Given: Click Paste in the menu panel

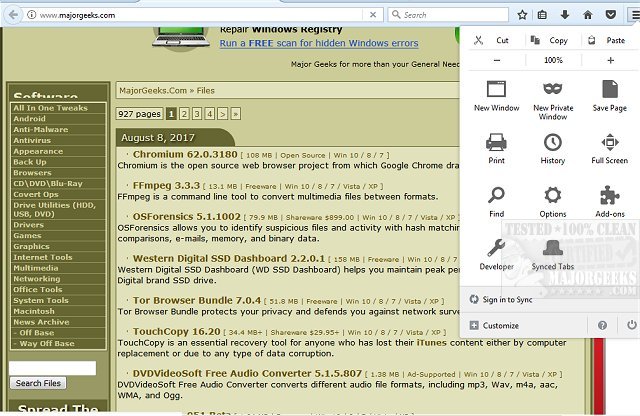Looking at the screenshot, I should tap(609, 40).
